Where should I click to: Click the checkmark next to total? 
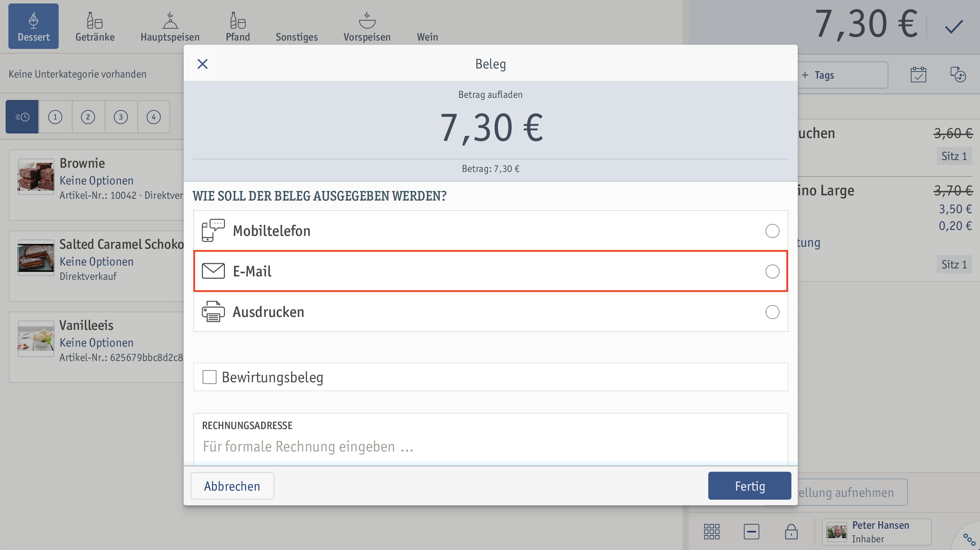coord(954,27)
